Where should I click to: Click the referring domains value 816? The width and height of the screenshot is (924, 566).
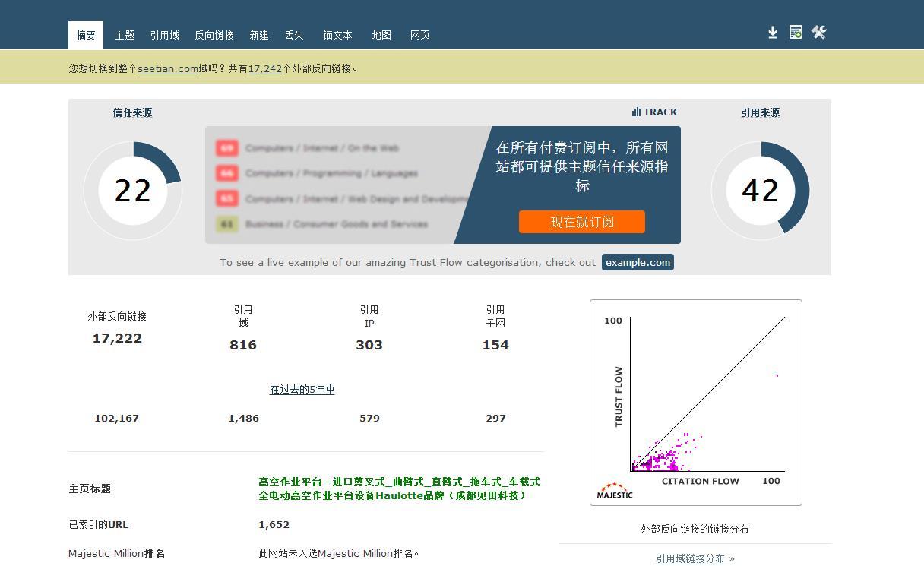[x=243, y=345]
